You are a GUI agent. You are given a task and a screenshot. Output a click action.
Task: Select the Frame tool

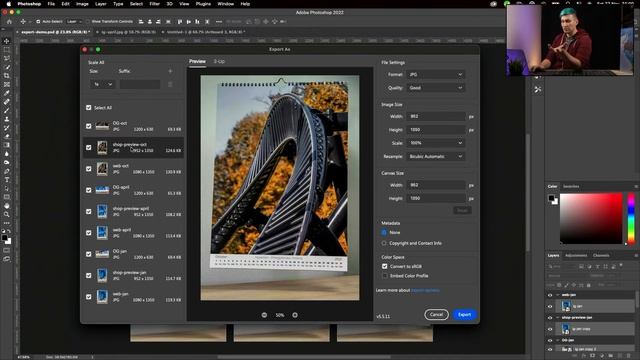pyautogui.click(x=7, y=84)
